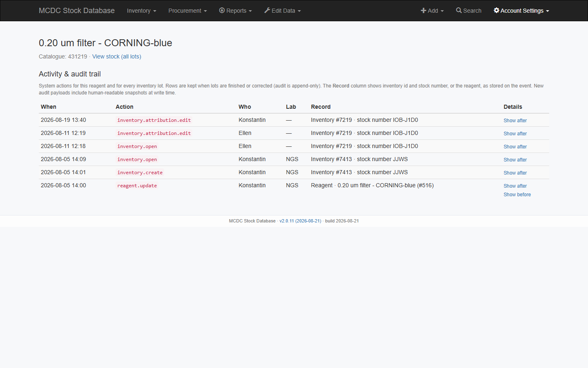The image size is (588, 368).
Task: Show after for 2026-08-11 12:19 event
Action: coord(515,134)
